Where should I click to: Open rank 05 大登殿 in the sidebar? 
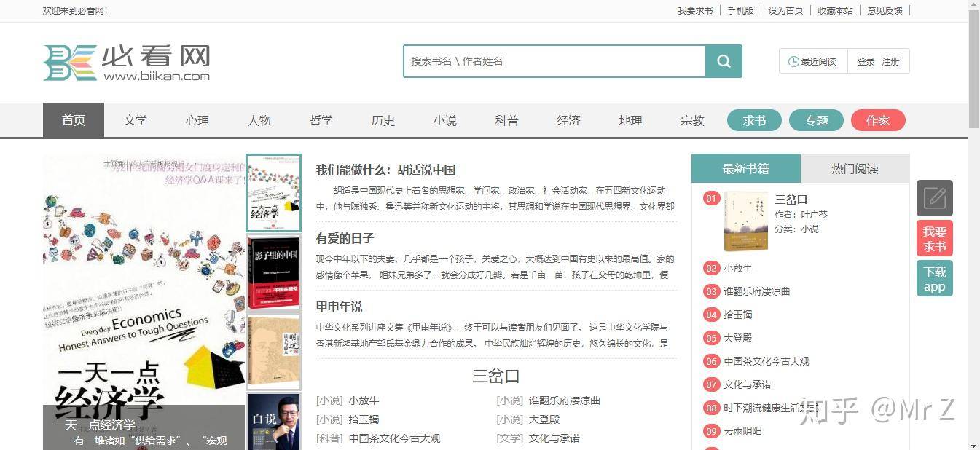(x=737, y=338)
